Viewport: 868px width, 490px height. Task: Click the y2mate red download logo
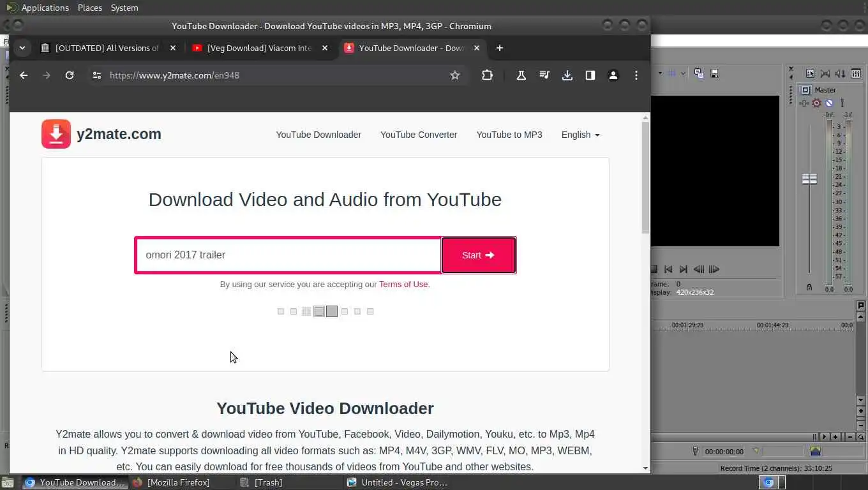pyautogui.click(x=56, y=134)
